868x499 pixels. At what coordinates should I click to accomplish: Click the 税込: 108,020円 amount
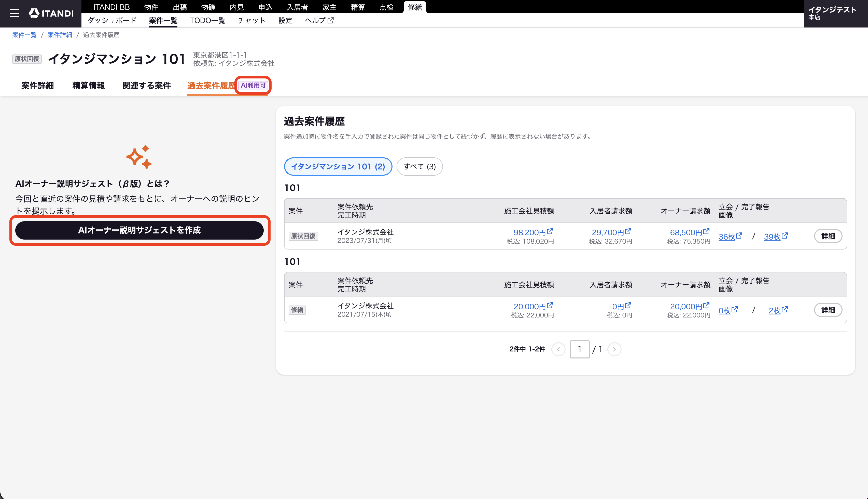(x=530, y=241)
